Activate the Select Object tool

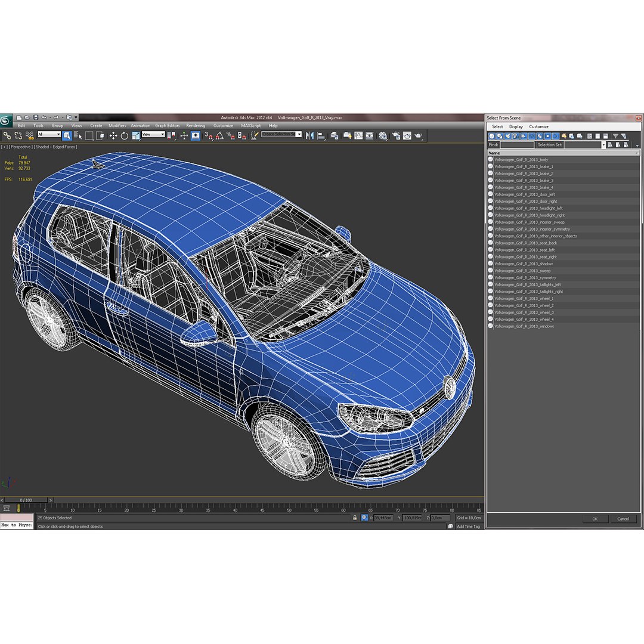pyautogui.click(x=67, y=135)
